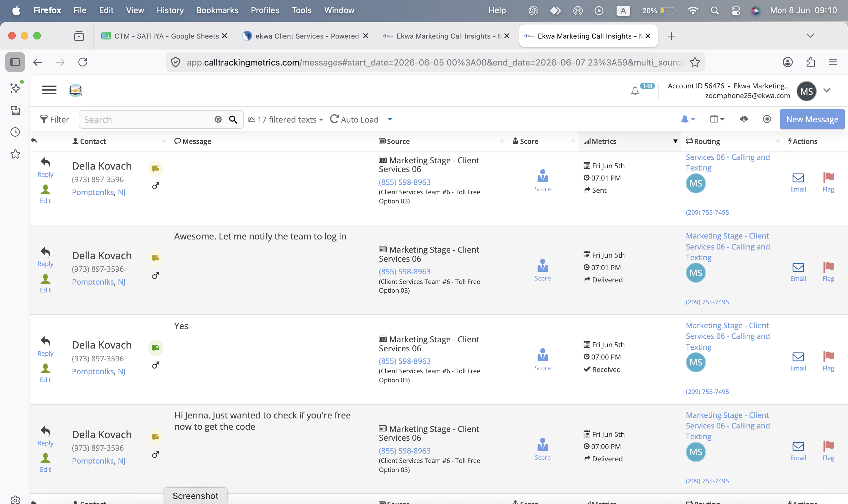Open a new browser tab

point(671,36)
